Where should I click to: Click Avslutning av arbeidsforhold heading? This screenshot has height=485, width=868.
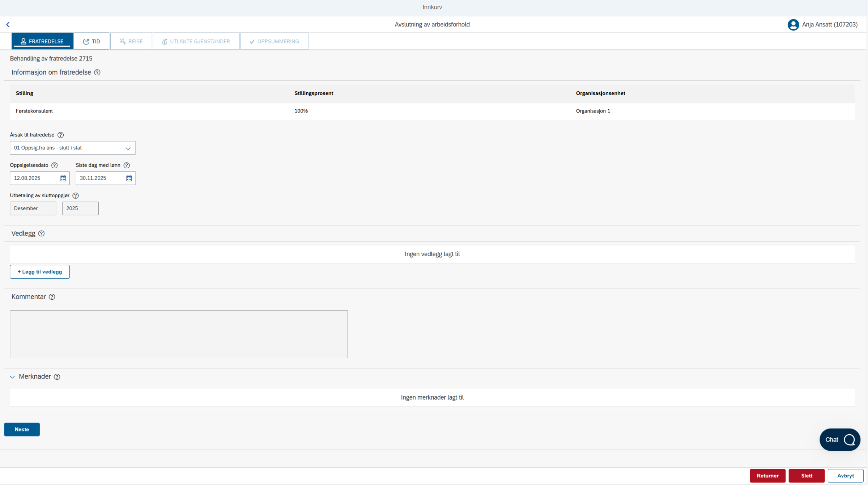[432, 25]
